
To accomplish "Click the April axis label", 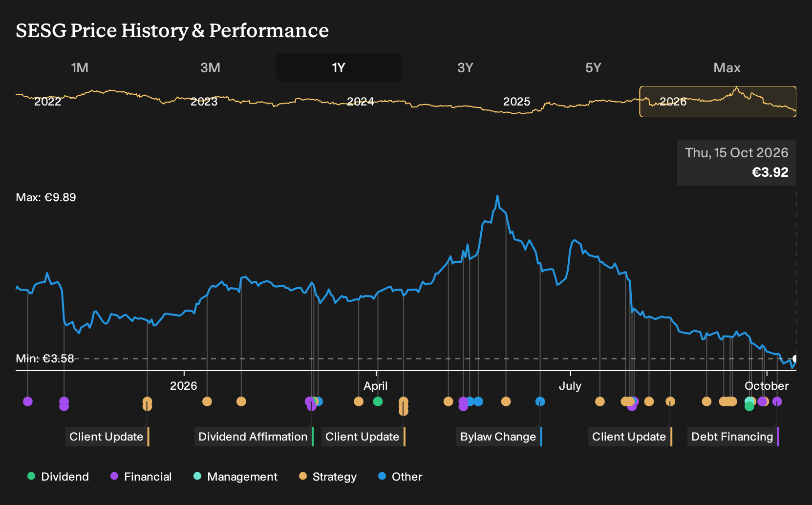I will pos(376,386).
